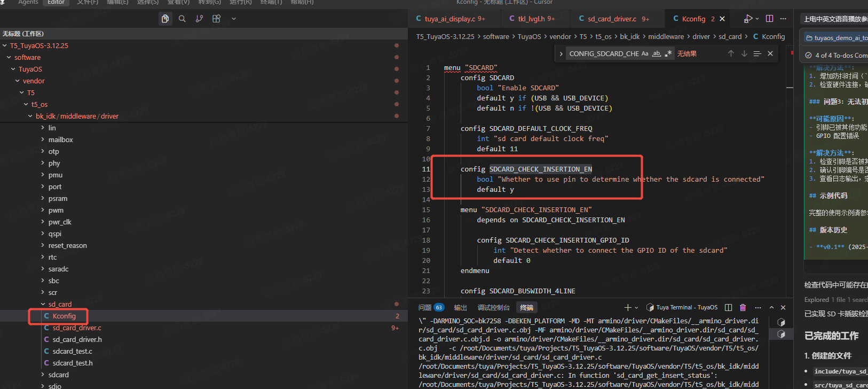This screenshot has width=868, height=389.
Task: Toggle regular expression in find widget
Action: [x=668, y=53]
